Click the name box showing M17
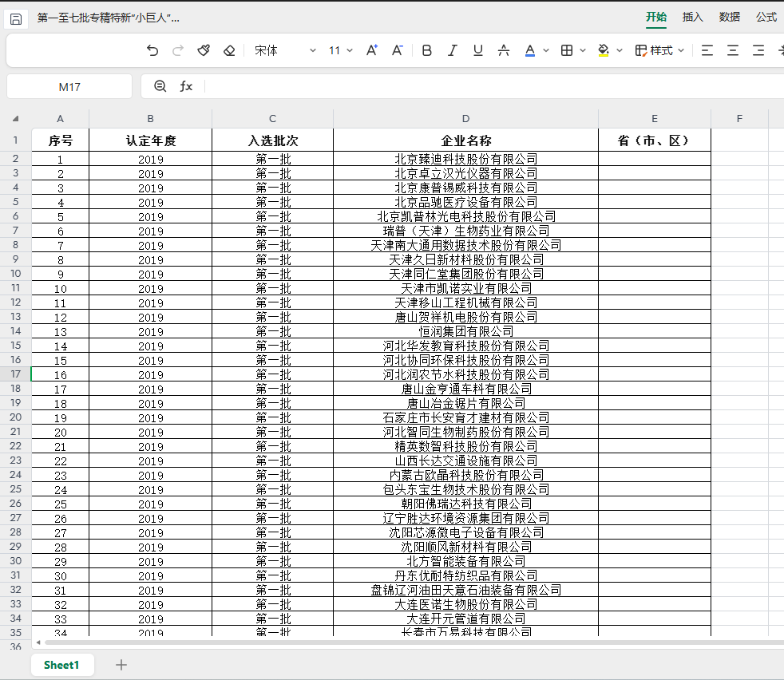 (x=69, y=87)
